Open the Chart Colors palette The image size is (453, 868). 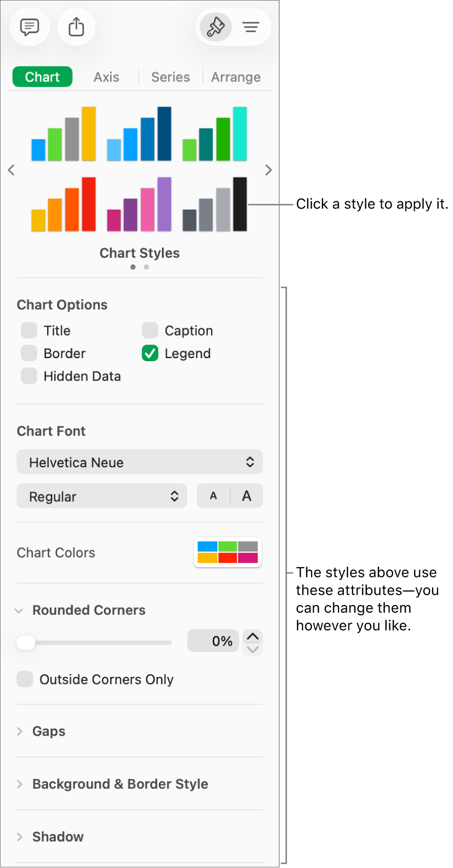pyautogui.click(x=228, y=552)
